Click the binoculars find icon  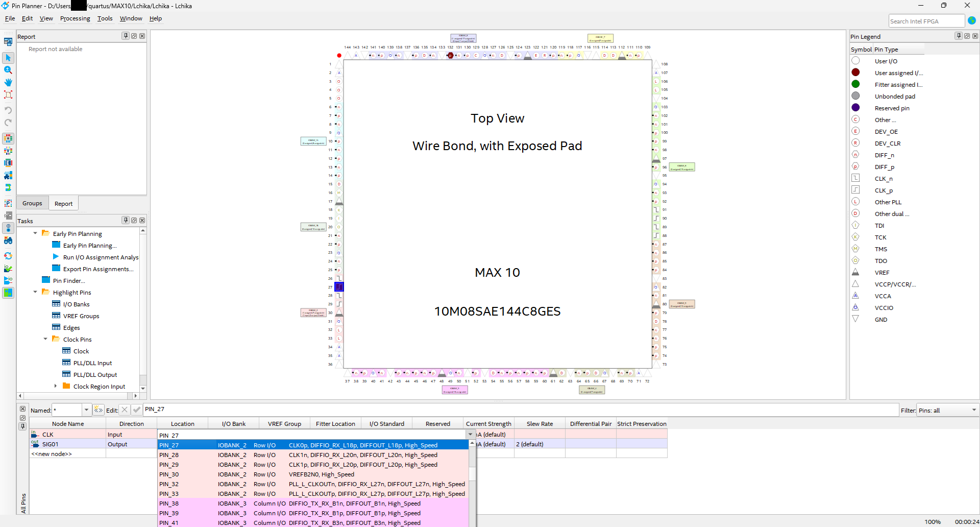click(x=8, y=240)
